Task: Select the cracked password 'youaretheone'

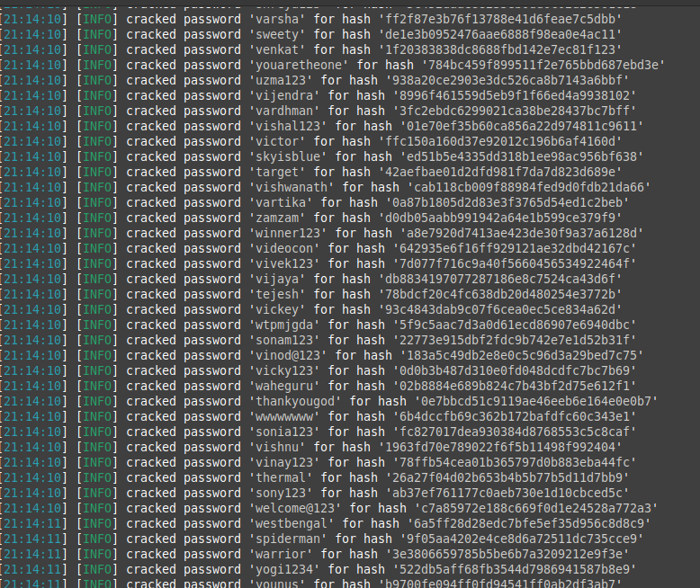Action: coord(299,65)
